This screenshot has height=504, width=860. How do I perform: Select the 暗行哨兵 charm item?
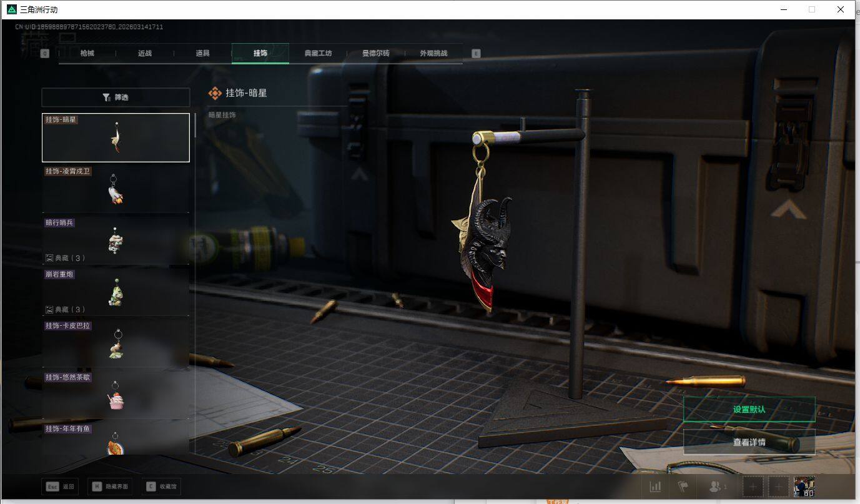(x=116, y=240)
